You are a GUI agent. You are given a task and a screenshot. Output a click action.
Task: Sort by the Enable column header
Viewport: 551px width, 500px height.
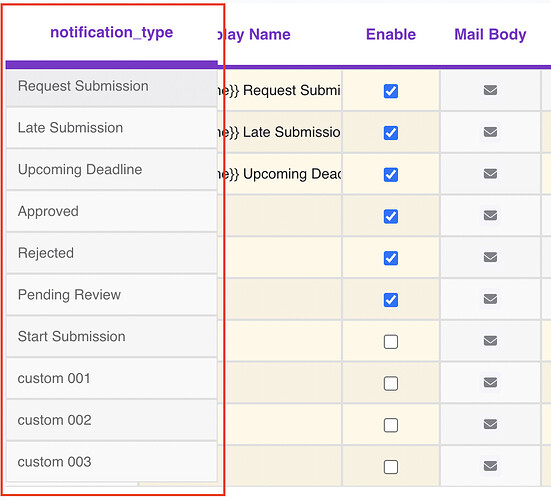click(x=391, y=34)
